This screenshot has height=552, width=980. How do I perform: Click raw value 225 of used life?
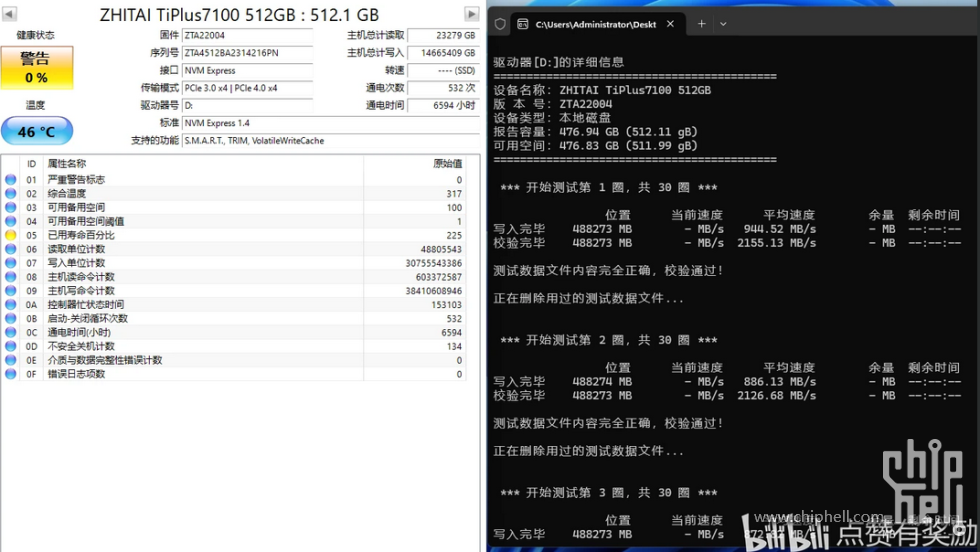click(x=454, y=236)
